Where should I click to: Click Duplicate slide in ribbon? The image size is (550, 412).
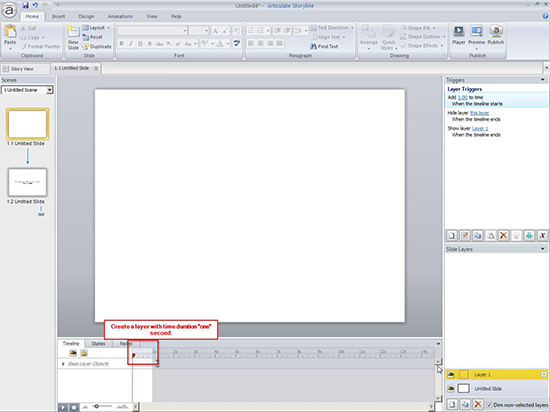click(x=97, y=46)
